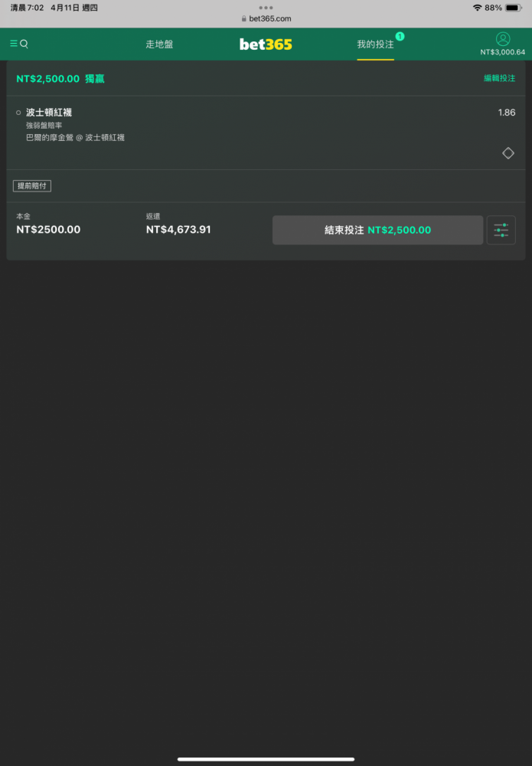The width and height of the screenshot is (532, 766).
Task: Tap the 提前賠付 badge
Action: click(32, 185)
